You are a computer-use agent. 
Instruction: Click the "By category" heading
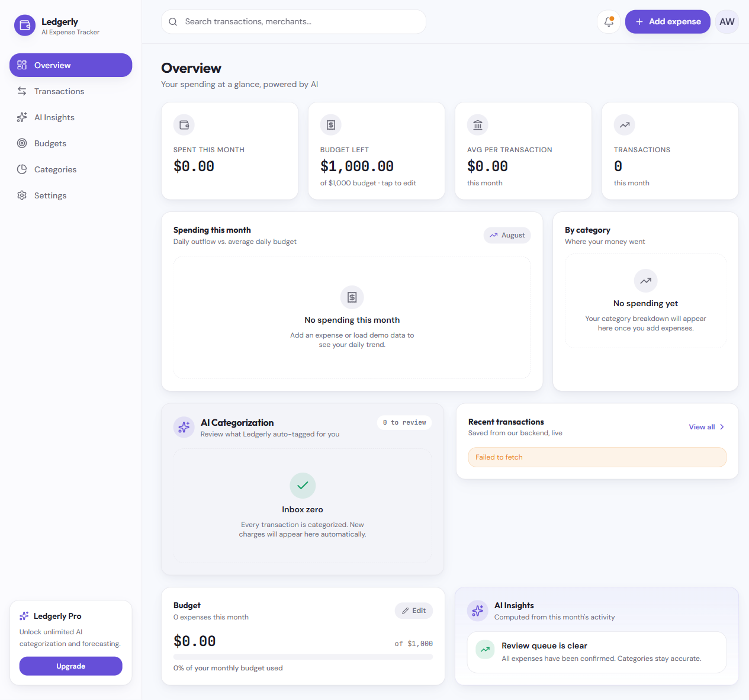[x=587, y=230]
